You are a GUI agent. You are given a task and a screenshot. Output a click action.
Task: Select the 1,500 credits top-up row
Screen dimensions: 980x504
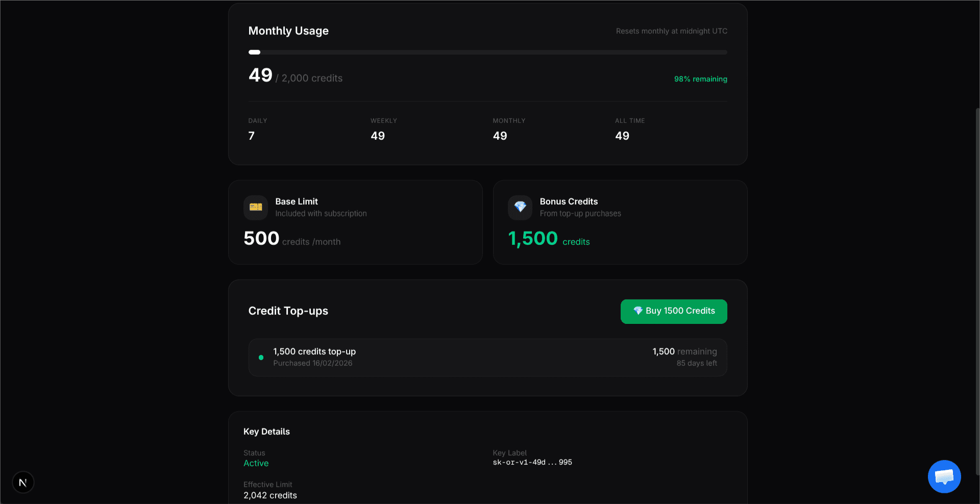point(487,357)
